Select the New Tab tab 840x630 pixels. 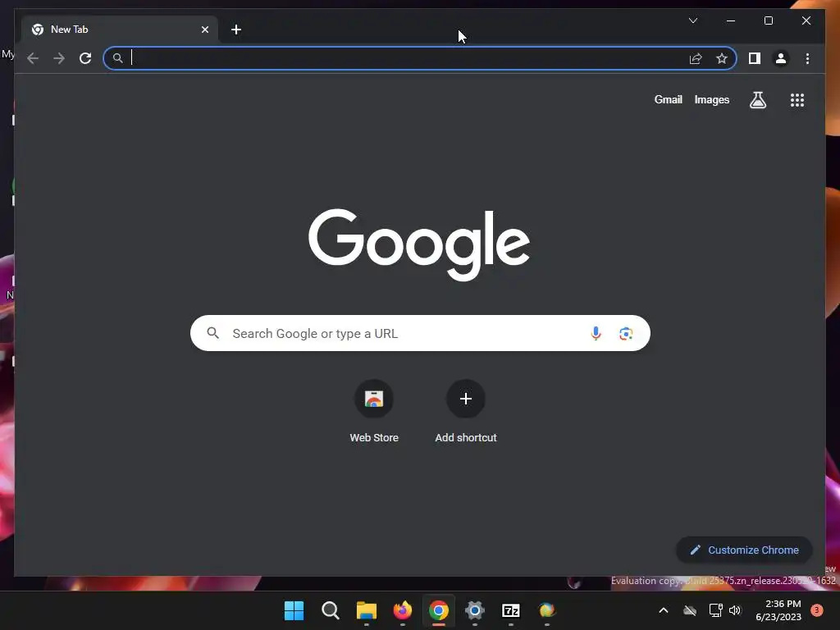click(x=120, y=30)
